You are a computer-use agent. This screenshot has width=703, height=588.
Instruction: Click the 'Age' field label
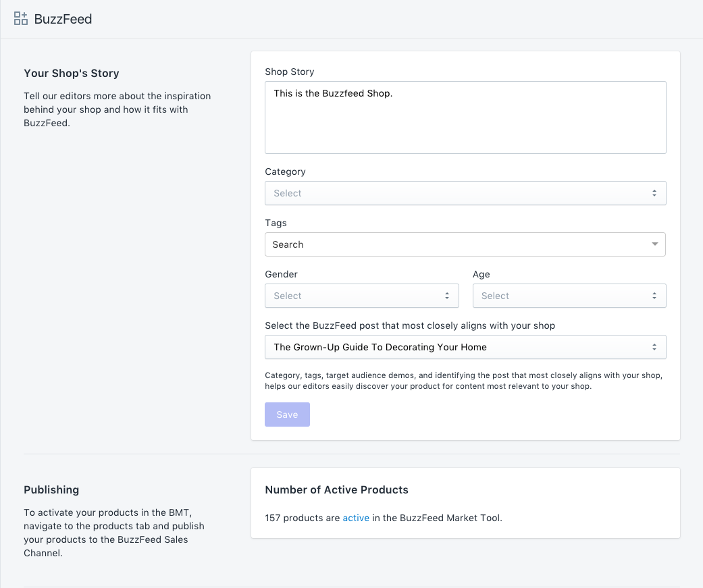481,274
